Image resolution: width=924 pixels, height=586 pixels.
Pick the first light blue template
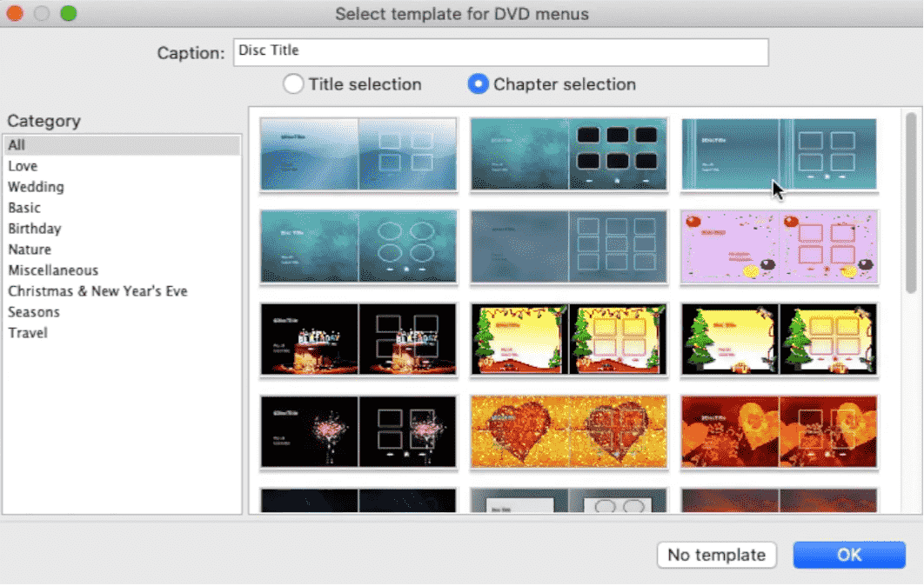(x=358, y=154)
